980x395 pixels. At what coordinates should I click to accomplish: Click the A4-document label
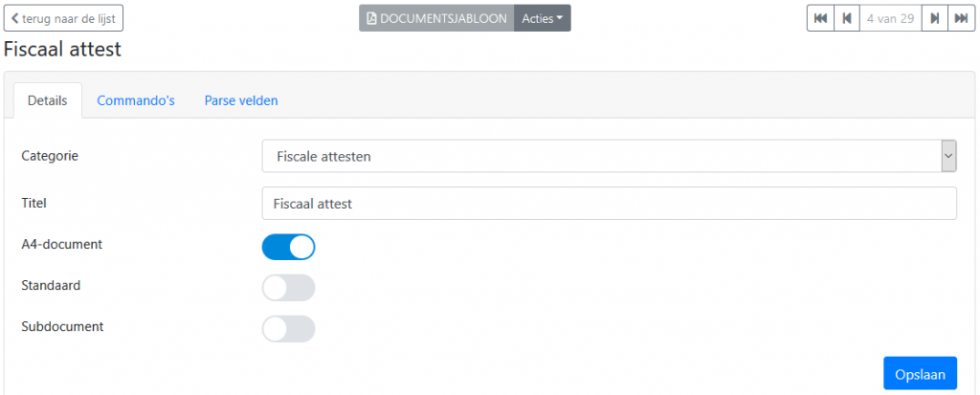tap(62, 245)
